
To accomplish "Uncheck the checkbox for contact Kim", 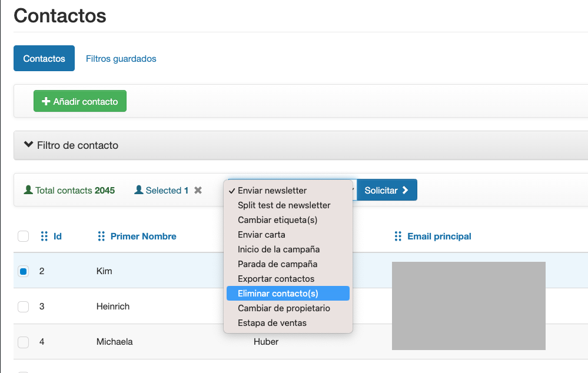I will click(24, 271).
